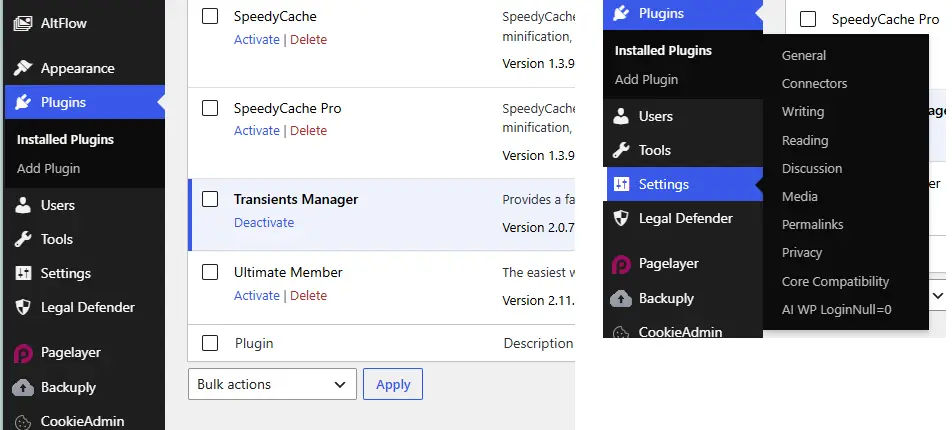
Task: Click the CookieAdmin cookie icon in right panel menu
Action: (x=621, y=332)
